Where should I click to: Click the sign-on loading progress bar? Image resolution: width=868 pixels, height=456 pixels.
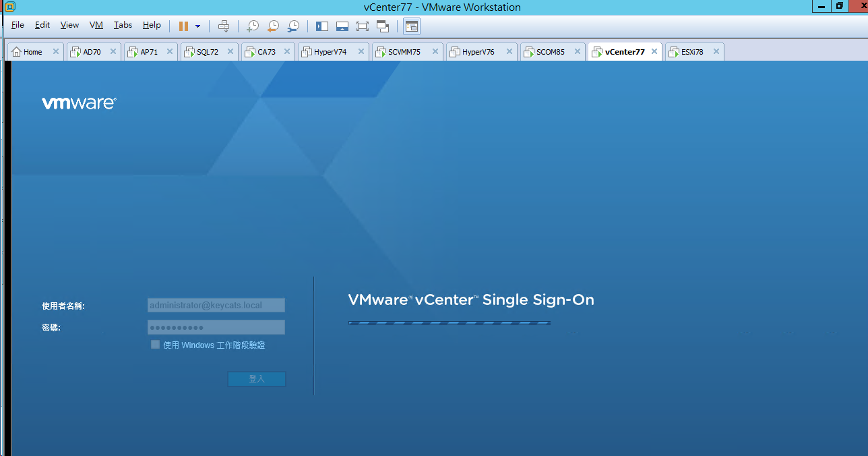pos(449,322)
